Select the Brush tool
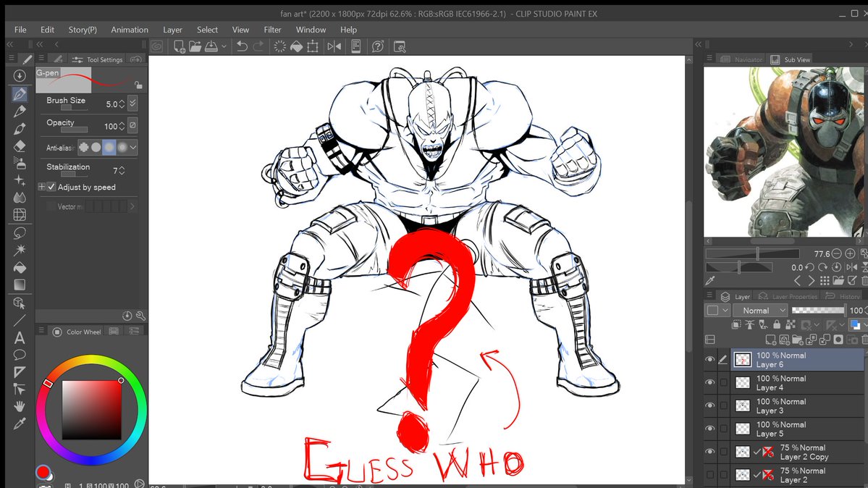 20,129
